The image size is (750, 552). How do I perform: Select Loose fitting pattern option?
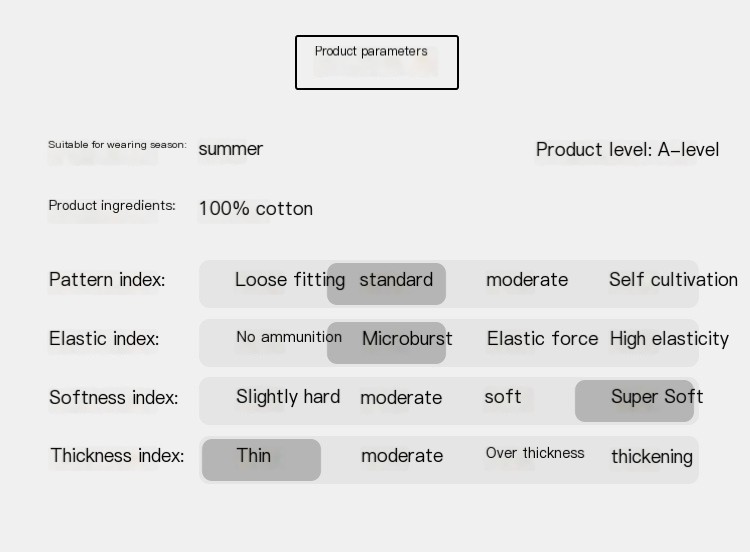pos(289,280)
